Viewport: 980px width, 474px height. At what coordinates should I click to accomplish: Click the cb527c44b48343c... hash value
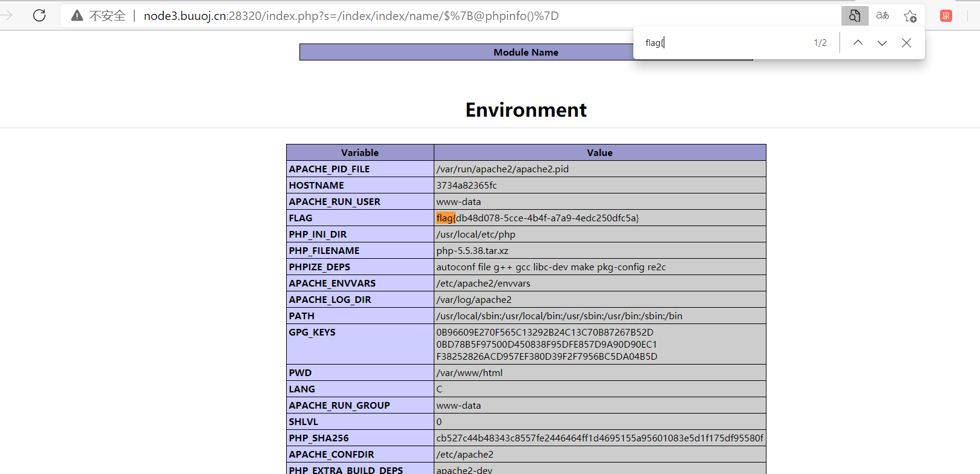click(600, 438)
